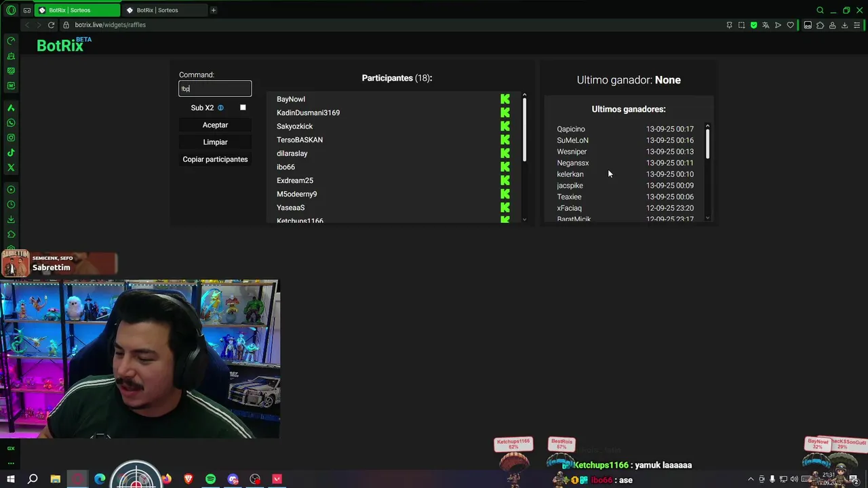
Task: Click the ad blocker shield icon
Action: (x=753, y=25)
